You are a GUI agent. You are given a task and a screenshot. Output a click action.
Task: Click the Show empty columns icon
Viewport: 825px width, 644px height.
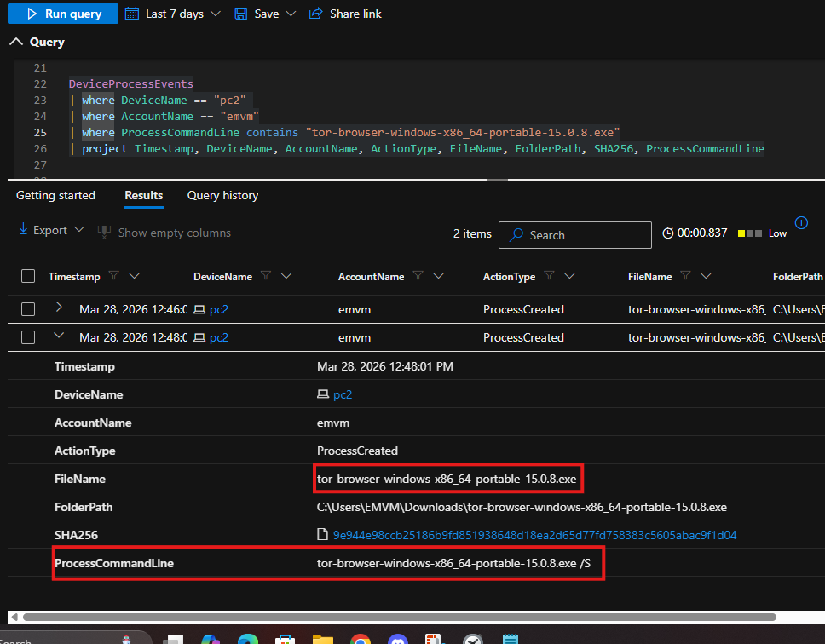click(x=104, y=233)
